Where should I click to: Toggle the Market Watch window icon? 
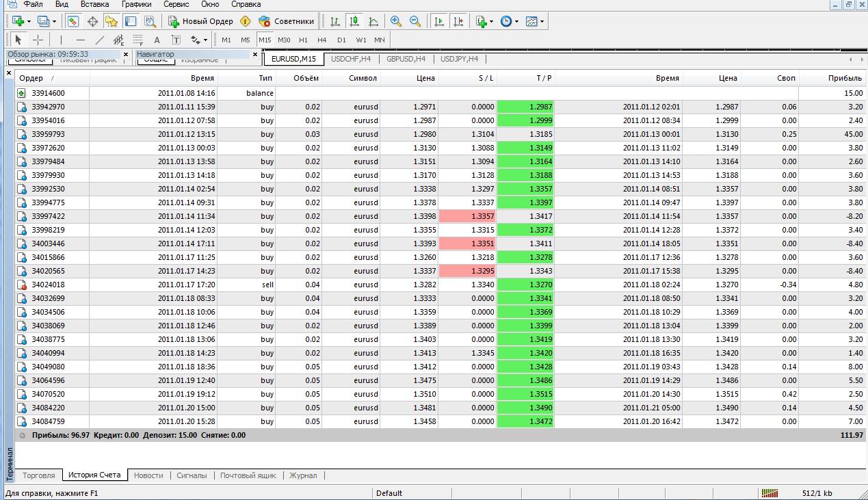pos(73,21)
